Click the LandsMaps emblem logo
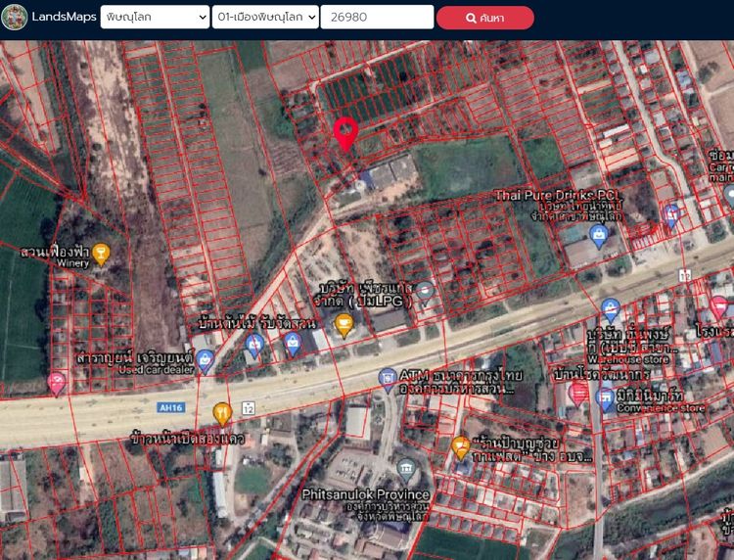The width and height of the screenshot is (734, 560). [15, 17]
